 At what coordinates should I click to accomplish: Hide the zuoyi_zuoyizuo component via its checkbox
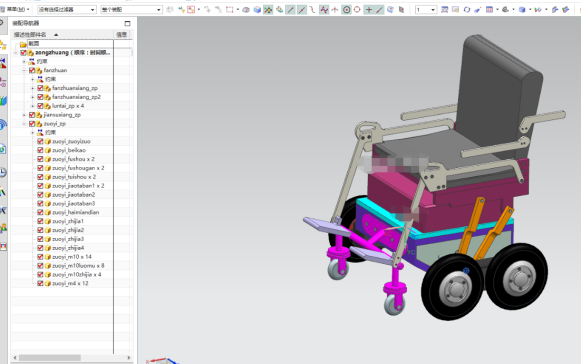coord(40,142)
